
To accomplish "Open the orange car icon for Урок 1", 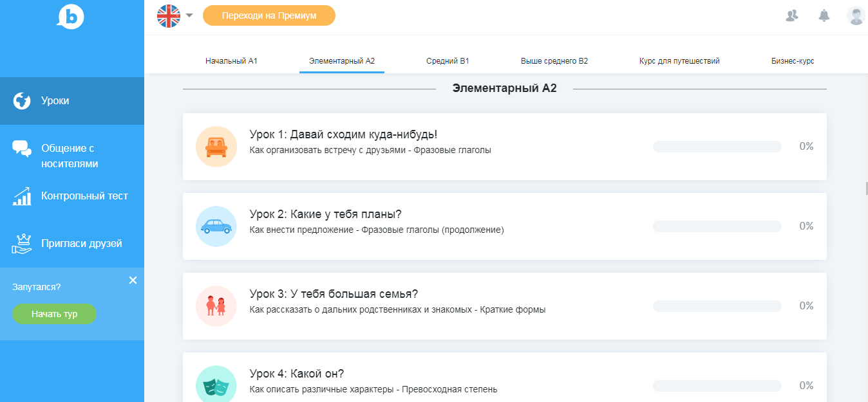I will (216, 146).
